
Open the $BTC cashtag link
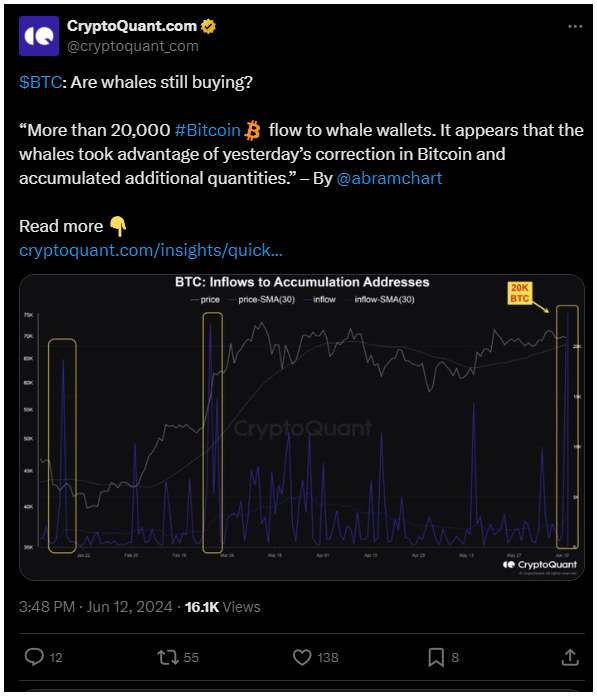coord(40,82)
